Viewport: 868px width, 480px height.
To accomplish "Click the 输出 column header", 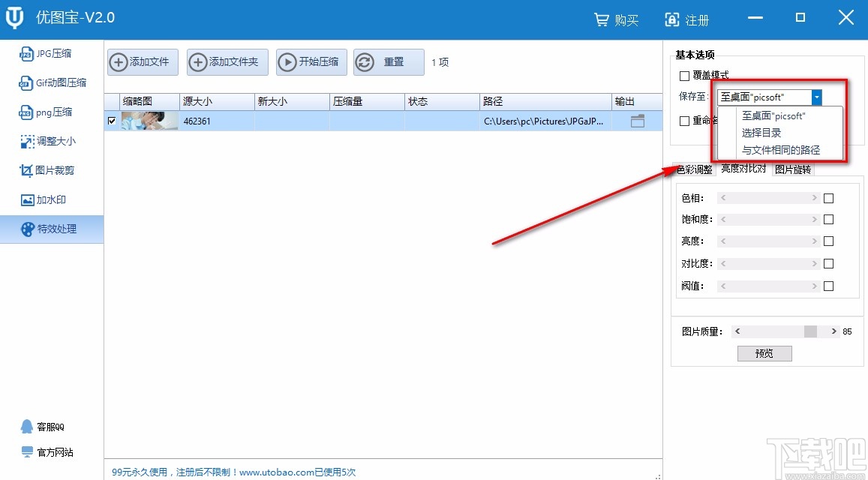I will pos(637,101).
